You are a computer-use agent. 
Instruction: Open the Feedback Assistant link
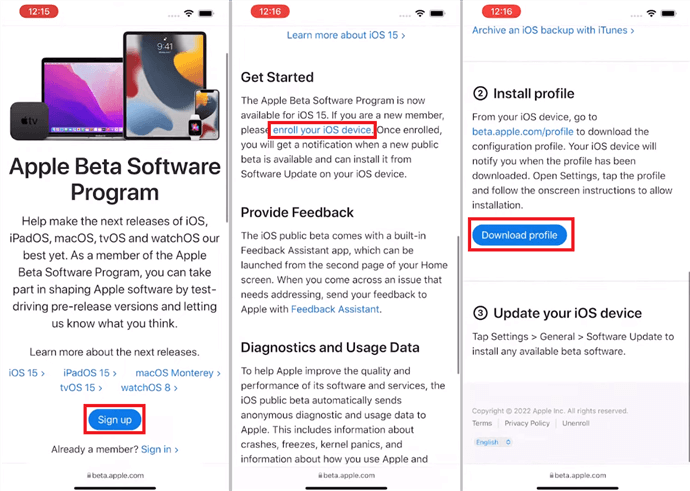(335, 309)
